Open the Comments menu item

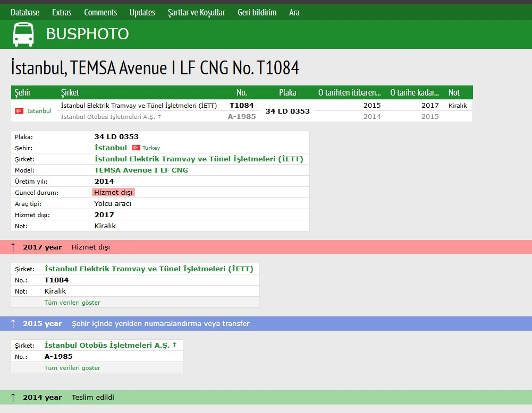click(x=100, y=12)
